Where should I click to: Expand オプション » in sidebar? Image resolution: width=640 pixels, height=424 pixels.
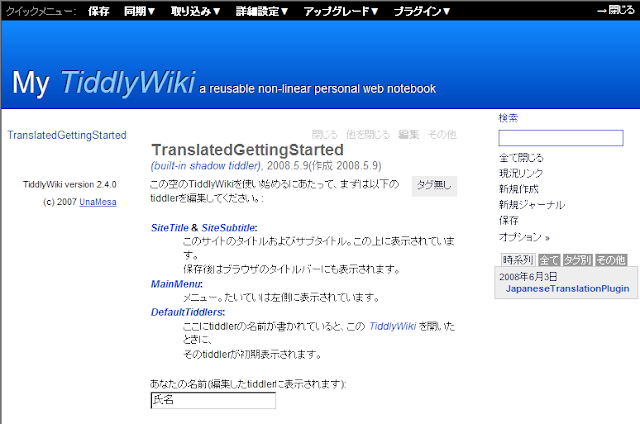[x=524, y=237]
